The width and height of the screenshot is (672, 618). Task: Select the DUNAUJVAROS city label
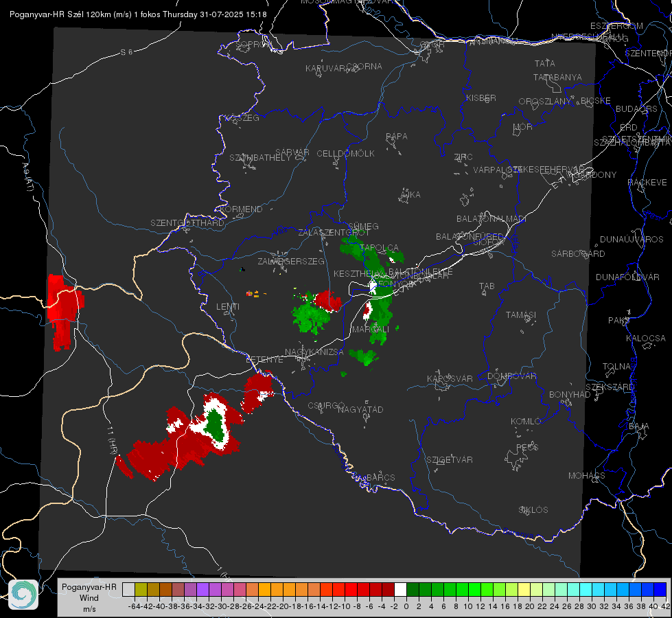click(x=632, y=240)
